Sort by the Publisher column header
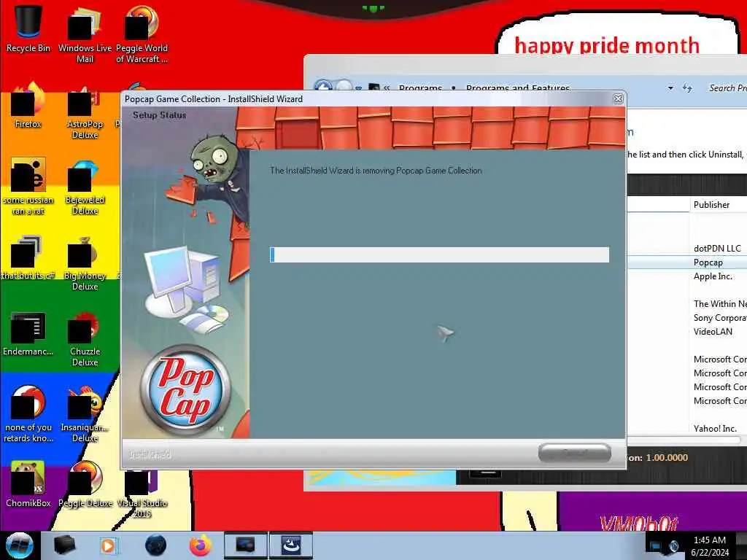The width and height of the screenshot is (747, 560). coord(718,205)
